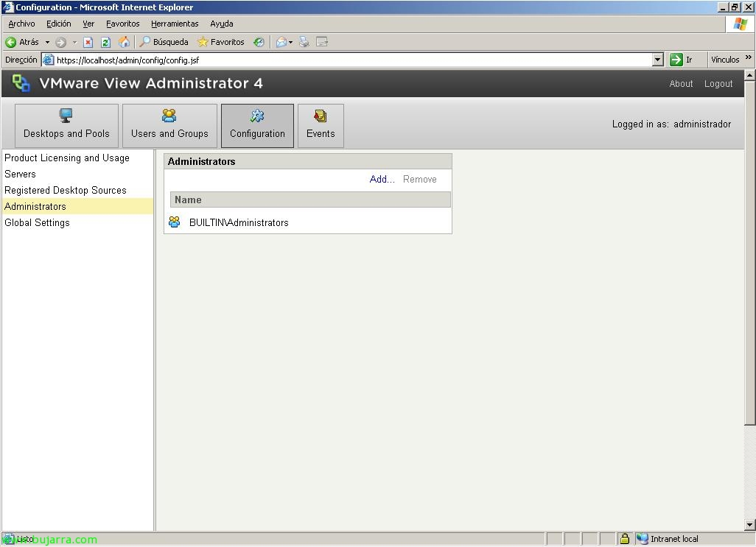
Task: Switch to Users and Groups tab
Action: [x=169, y=126]
